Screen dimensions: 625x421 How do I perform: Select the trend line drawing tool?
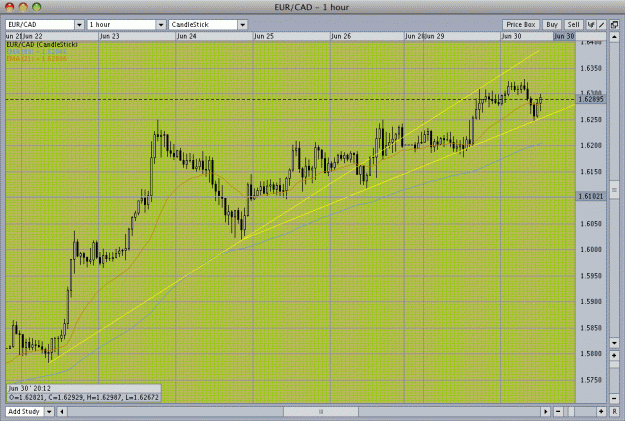tap(601, 25)
